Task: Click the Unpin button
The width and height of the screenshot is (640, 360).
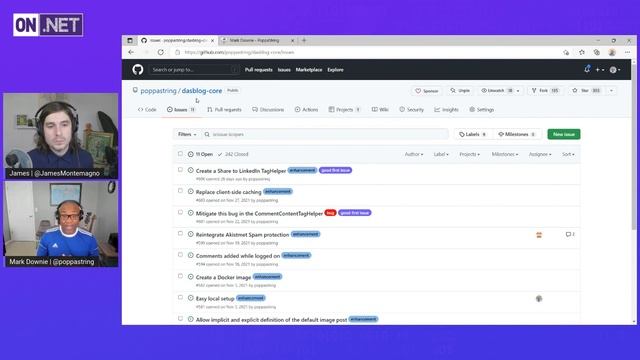Action: (460, 91)
